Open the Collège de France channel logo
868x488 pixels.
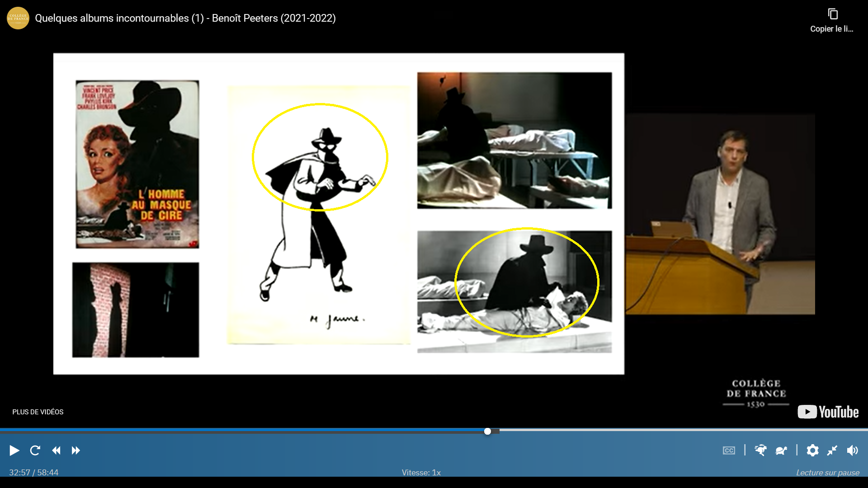(18, 18)
